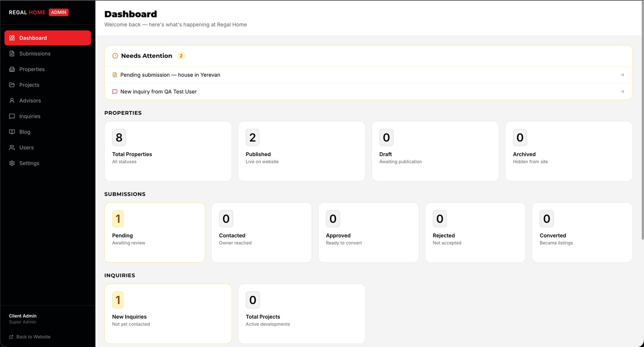Click the 'Became listings' caption
Viewport: 644px width, 347px height.
tap(556, 243)
